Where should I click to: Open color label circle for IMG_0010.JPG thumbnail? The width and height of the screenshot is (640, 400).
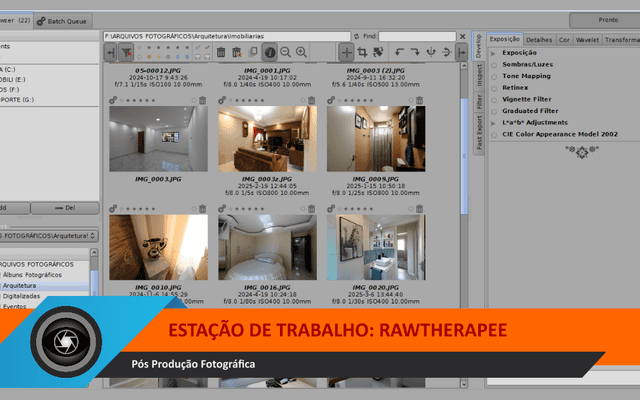pyautogui.click(x=194, y=209)
